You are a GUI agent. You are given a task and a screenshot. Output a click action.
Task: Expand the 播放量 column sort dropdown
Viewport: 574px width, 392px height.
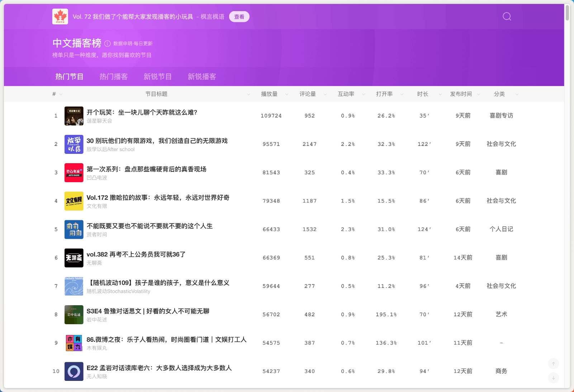(x=287, y=94)
